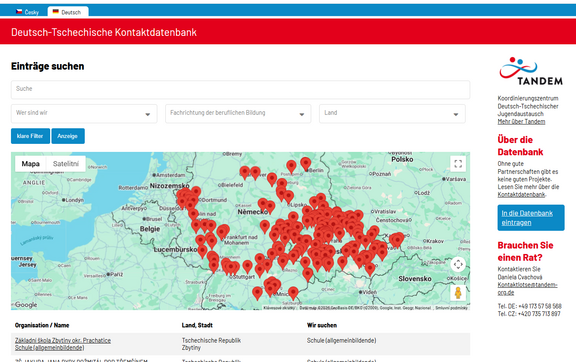Click 'Schule (allgemeinbildende)' in Wir suchen column
Viewport: 576px width, 362px height.
[x=341, y=341]
